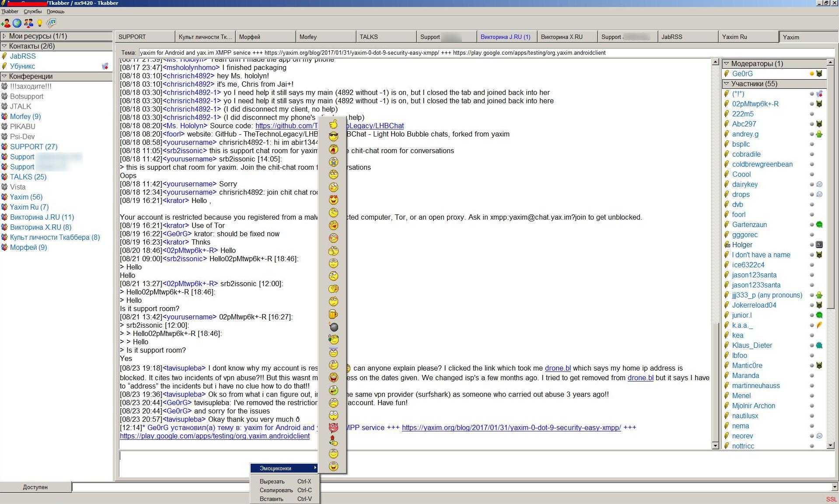839x504 pixels.
Task: Select participant Gartenzaun
Action: [x=749, y=225]
